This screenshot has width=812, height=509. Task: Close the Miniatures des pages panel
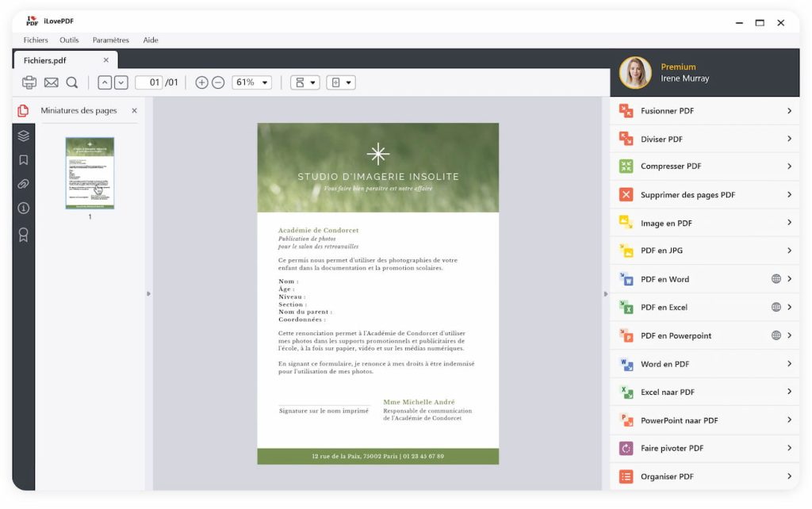(134, 110)
